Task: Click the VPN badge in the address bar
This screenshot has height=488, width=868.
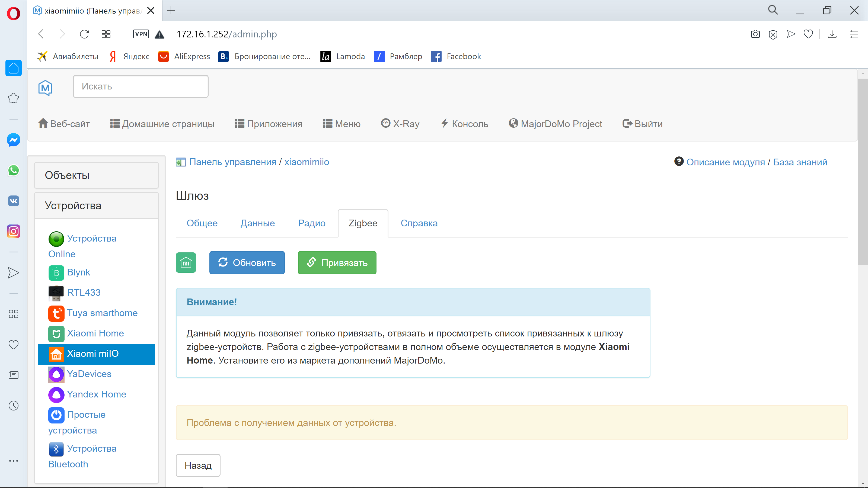Action: click(141, 34)
